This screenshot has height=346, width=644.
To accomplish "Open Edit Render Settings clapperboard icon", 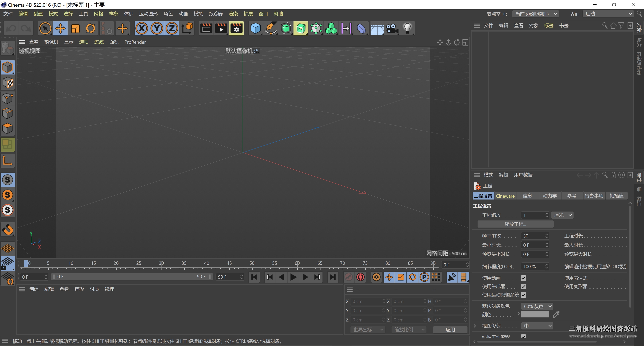I will pos(236,28).
